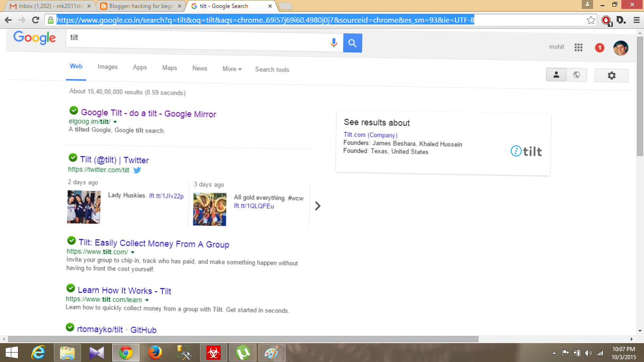Screen dimensions: 644x362
Task: Open ift.tt/1QLQFEu tweet link
Action: point(254,206)
